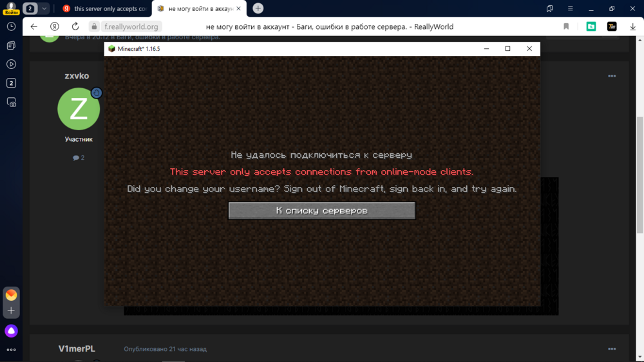The image size is (644, 362).
Task: Click the Участник rank label
Action: 79,139
